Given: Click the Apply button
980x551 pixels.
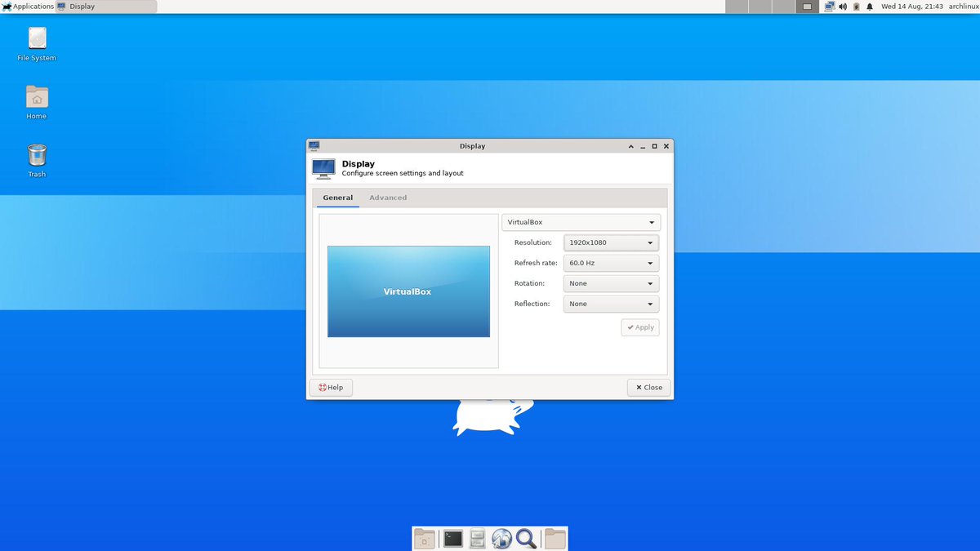Looking at the screenshot, I should 640,327.
